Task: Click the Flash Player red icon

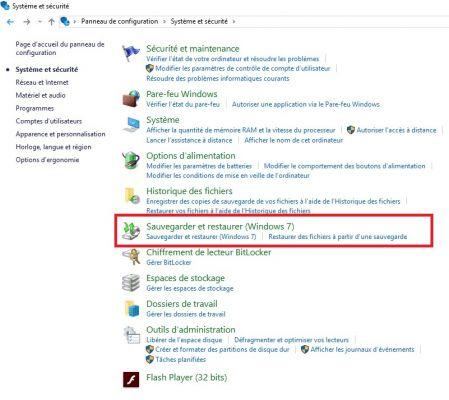Action: click(x=131, y=379)
